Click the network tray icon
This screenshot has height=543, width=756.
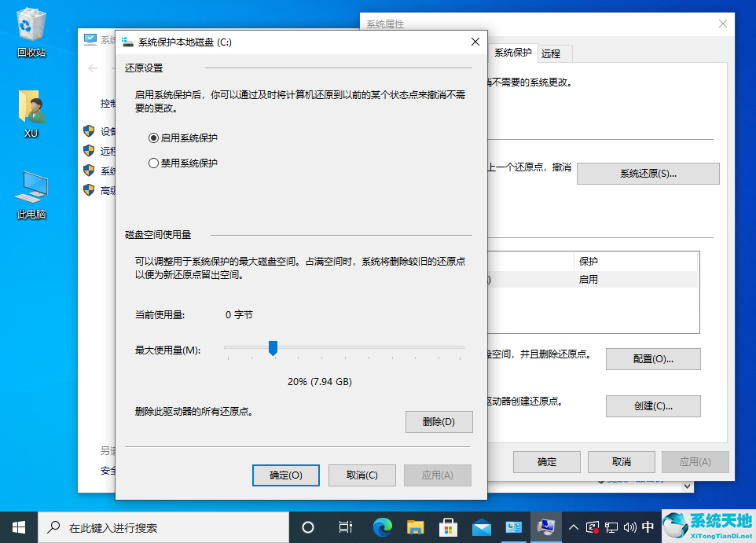611,527
